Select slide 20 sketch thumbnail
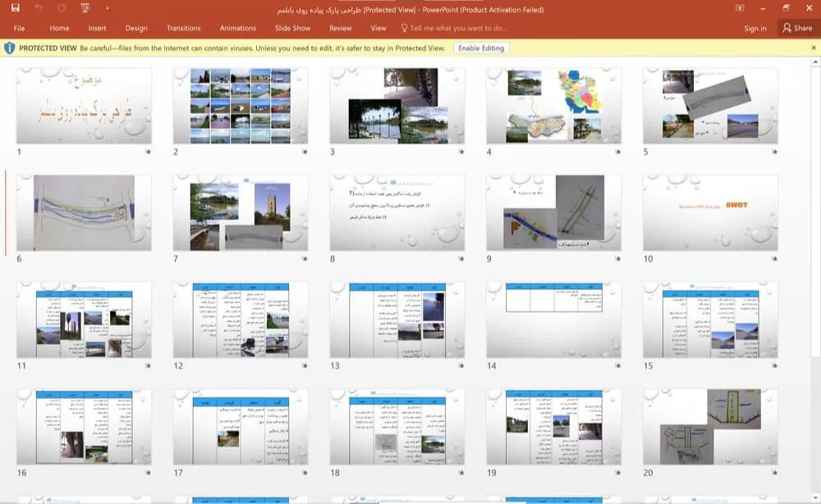 (x=710, y=427)
